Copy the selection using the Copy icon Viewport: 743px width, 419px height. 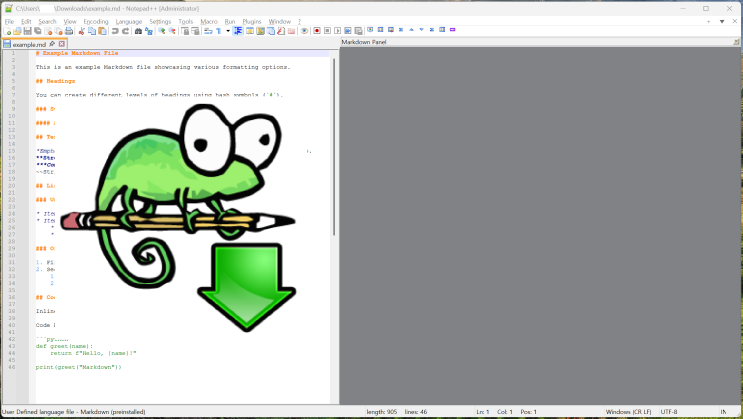tap(92, 31)
